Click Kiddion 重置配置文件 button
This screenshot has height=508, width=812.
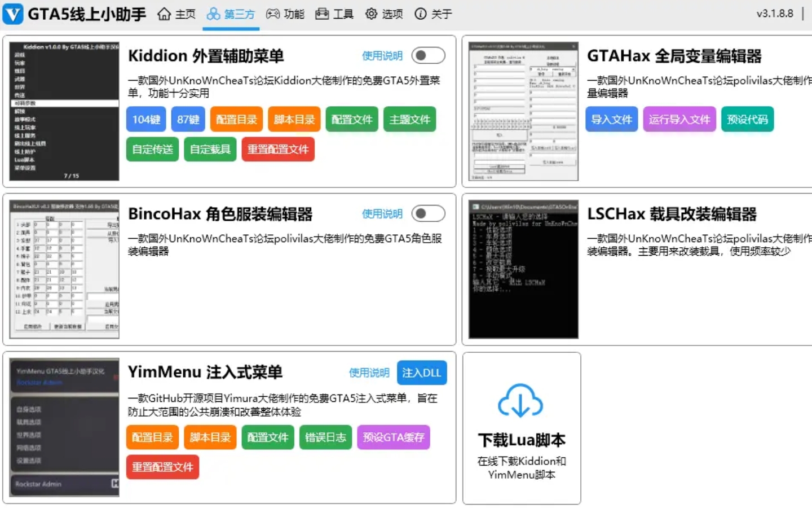coord(278,149)
